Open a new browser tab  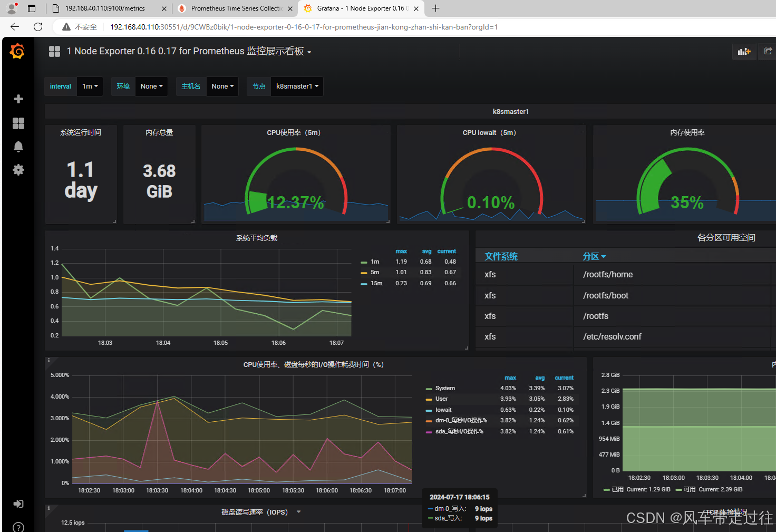[435, 8]
